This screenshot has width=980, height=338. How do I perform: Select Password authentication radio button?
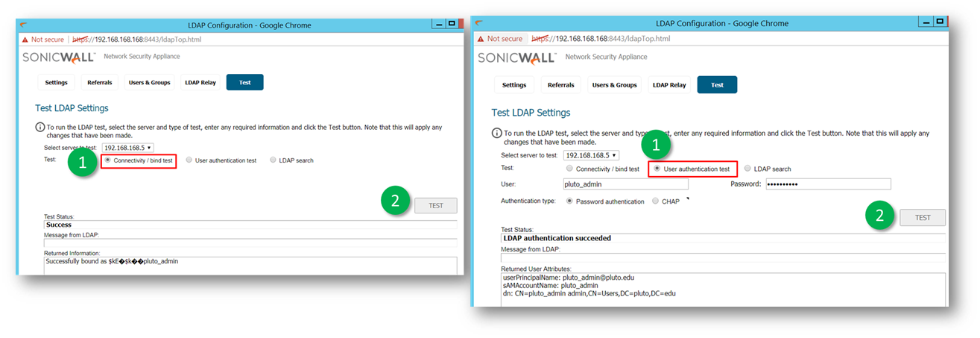click(x=570, y=201)
